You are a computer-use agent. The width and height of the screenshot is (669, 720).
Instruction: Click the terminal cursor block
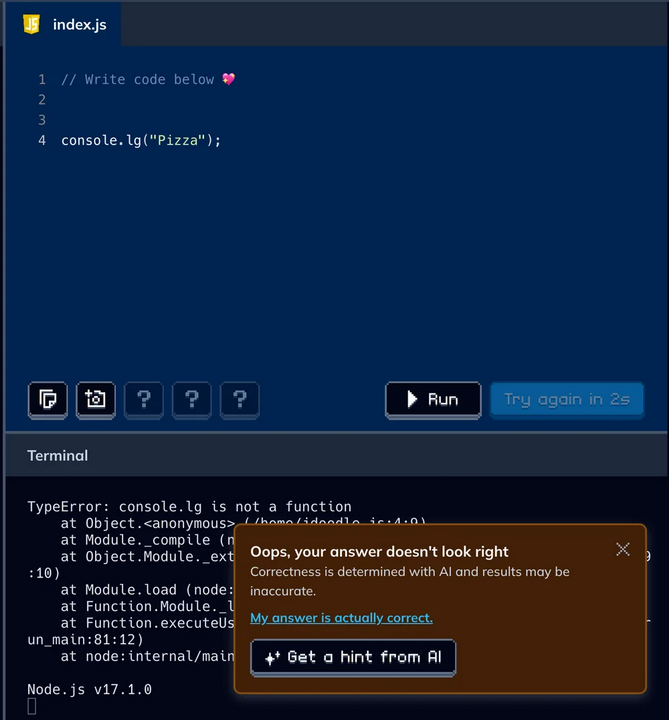coord(32,706)
